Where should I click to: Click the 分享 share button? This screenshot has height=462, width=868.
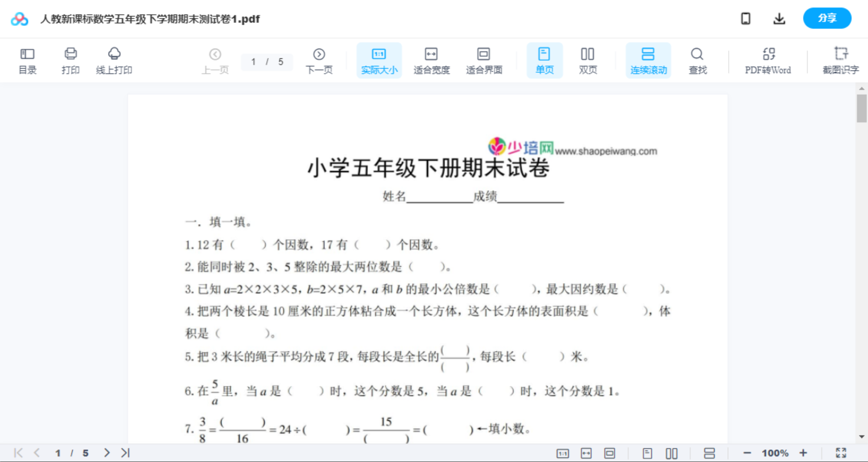pos(827,18)
